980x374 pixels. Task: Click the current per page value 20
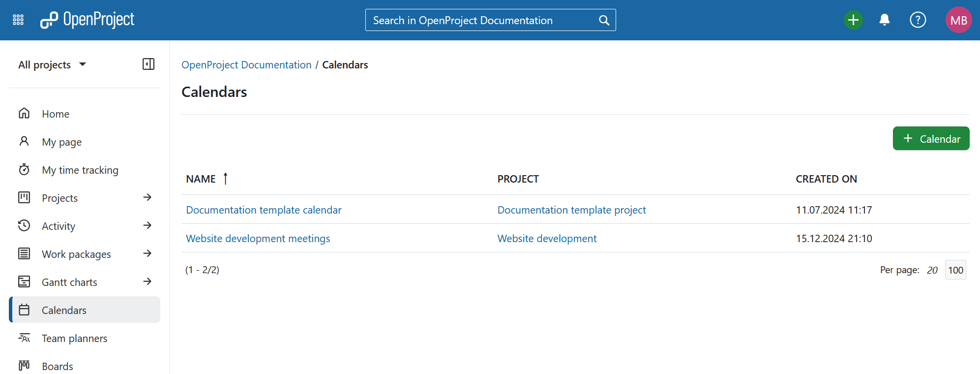932,270
